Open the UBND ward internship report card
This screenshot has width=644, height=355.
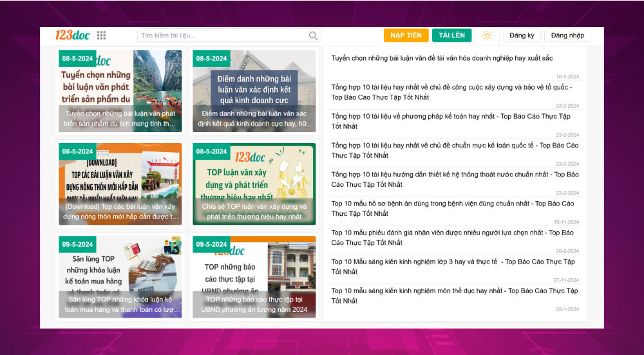[x=254, y=276]
